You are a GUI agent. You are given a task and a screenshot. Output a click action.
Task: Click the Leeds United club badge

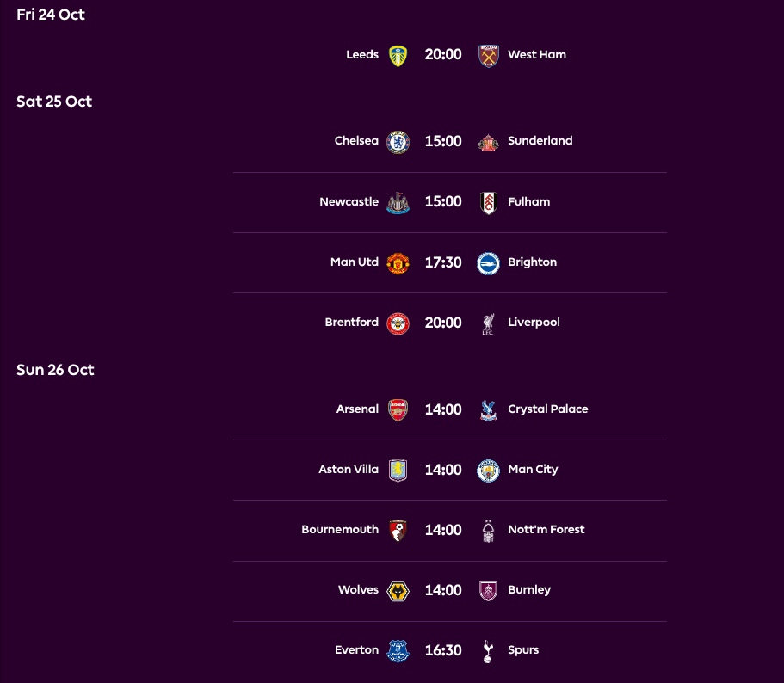pos(398,54)
